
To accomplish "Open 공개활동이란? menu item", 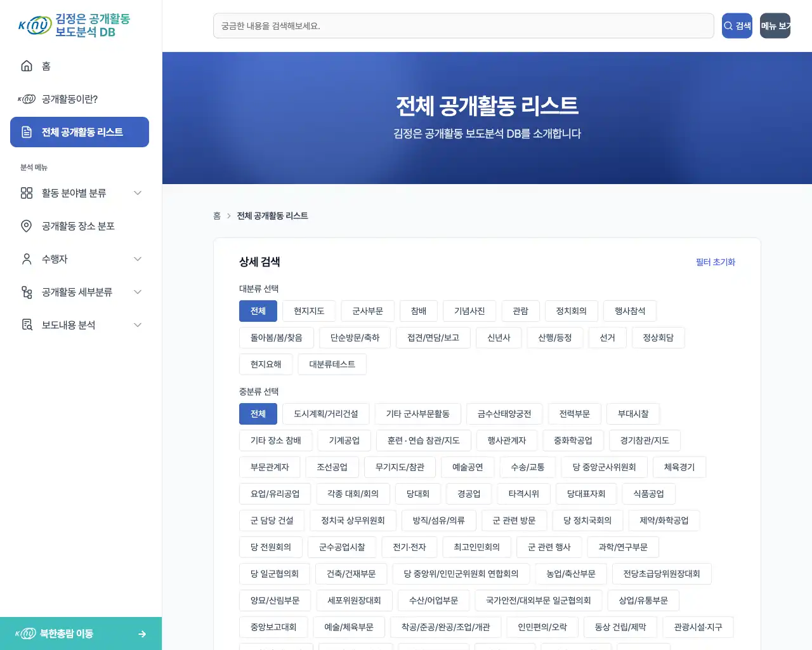I will tap(79, 99).
